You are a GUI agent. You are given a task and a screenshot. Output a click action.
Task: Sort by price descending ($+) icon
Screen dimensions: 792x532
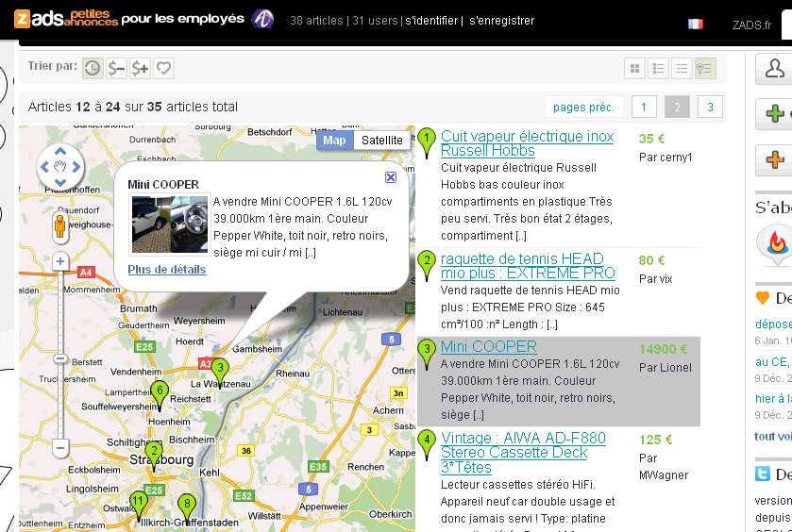tap(140, 68)
